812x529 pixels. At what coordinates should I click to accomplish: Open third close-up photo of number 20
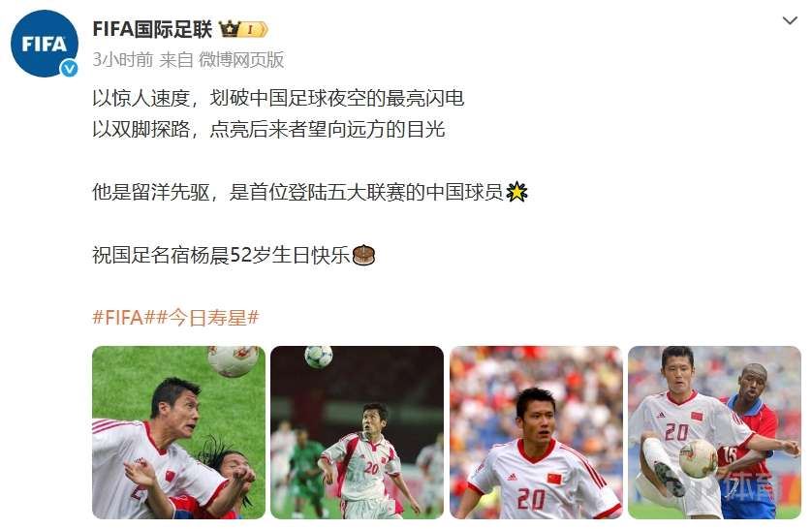(x=536, y=432)
